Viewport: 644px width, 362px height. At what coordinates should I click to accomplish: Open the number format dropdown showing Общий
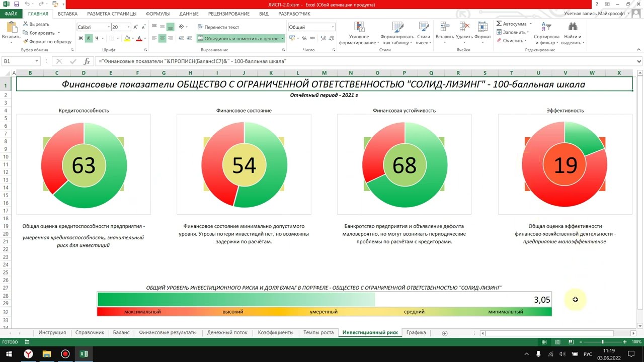pyautogui.click(x=333, y=27)
